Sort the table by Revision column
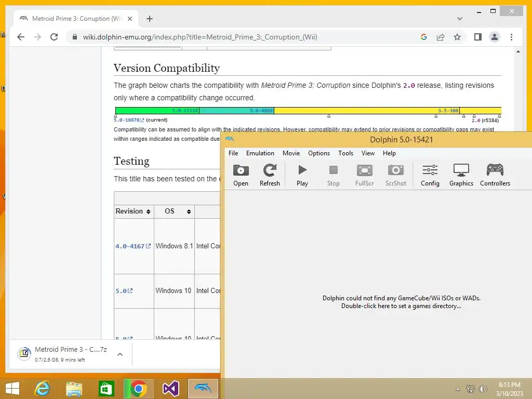The height and width of the screenshot is (399, 532). pos(148,211)
